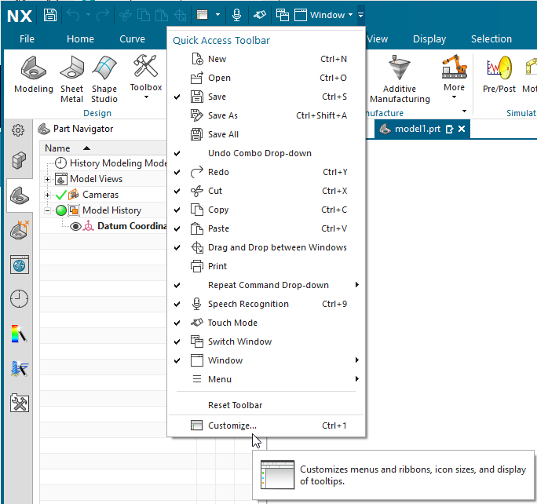Open the History clock sidebar tab
The height and width of the screenshot is (504, 538).
point(19,299)
